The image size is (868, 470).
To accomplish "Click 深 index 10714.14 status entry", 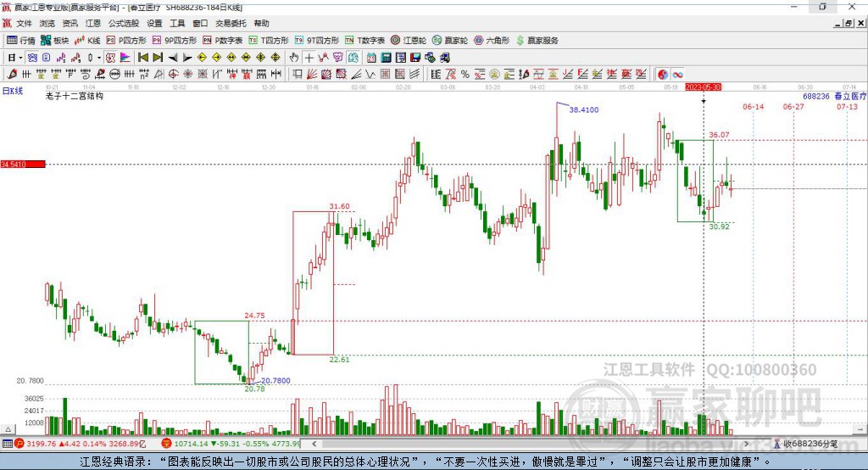I will (231, 444).
